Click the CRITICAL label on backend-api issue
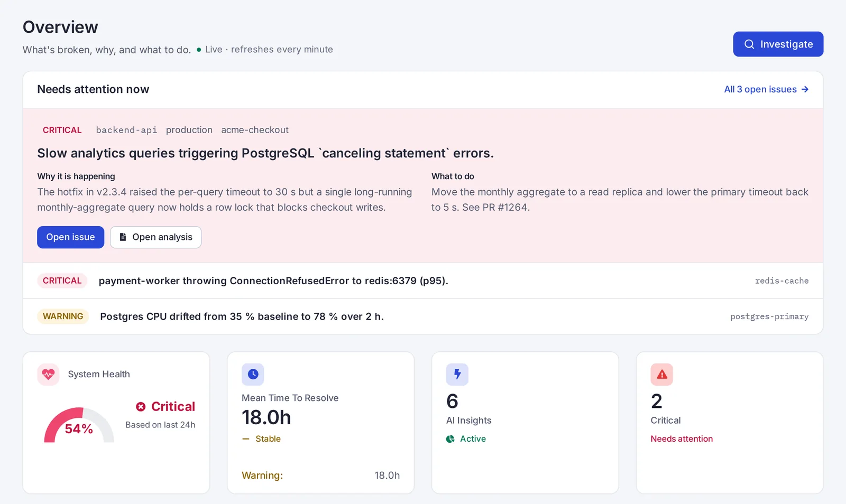Viewport: 846px width, 504px height. point(62,130)
